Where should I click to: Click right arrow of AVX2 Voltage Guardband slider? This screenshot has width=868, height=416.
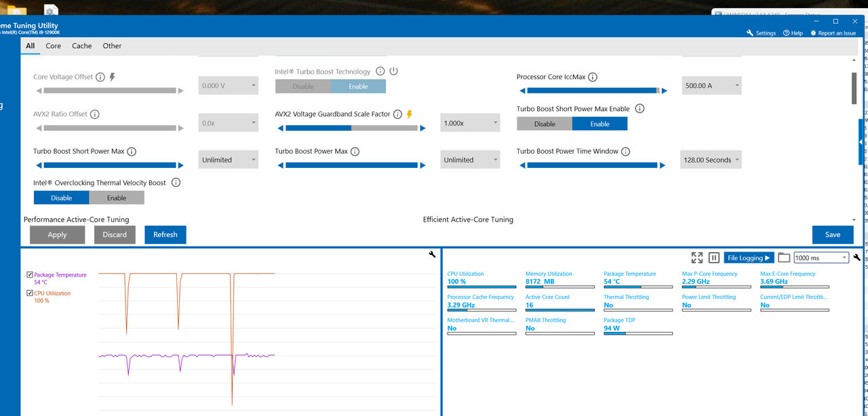(423, 128)
